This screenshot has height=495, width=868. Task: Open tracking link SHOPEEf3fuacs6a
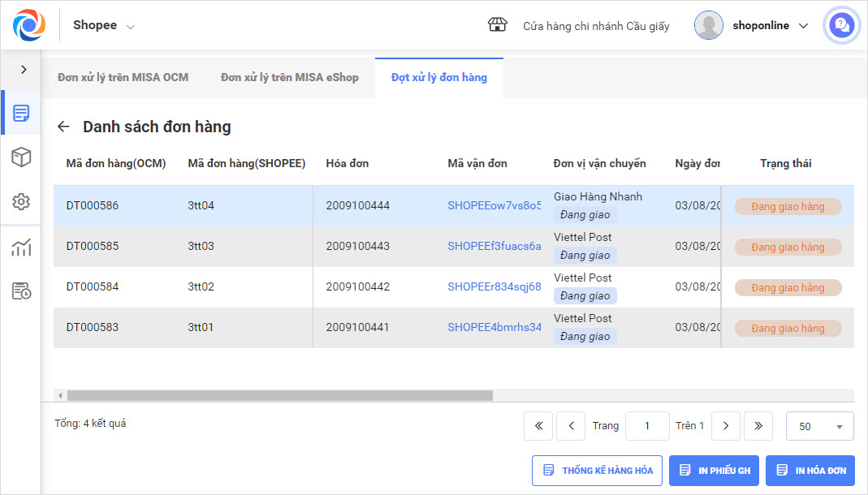(494, 246)
